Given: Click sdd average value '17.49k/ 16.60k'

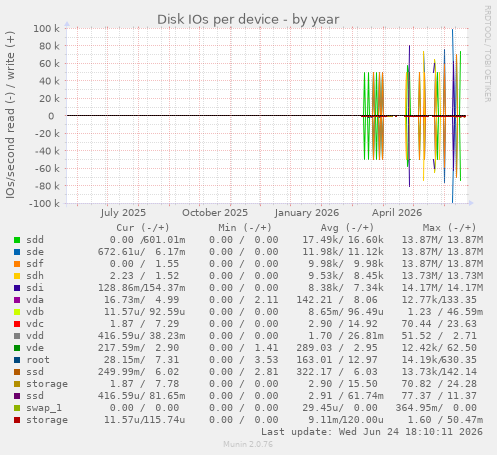Looking at the screenshot, I should click(343, 240).
